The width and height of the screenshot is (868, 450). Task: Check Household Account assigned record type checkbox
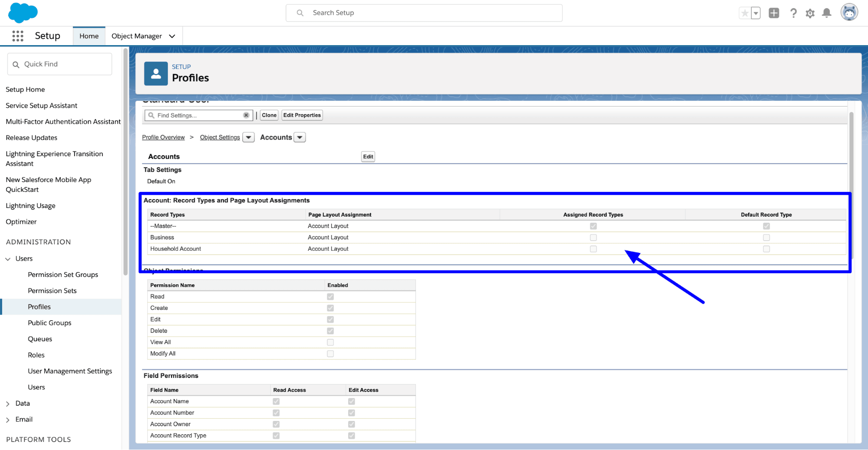click(593, 249)
